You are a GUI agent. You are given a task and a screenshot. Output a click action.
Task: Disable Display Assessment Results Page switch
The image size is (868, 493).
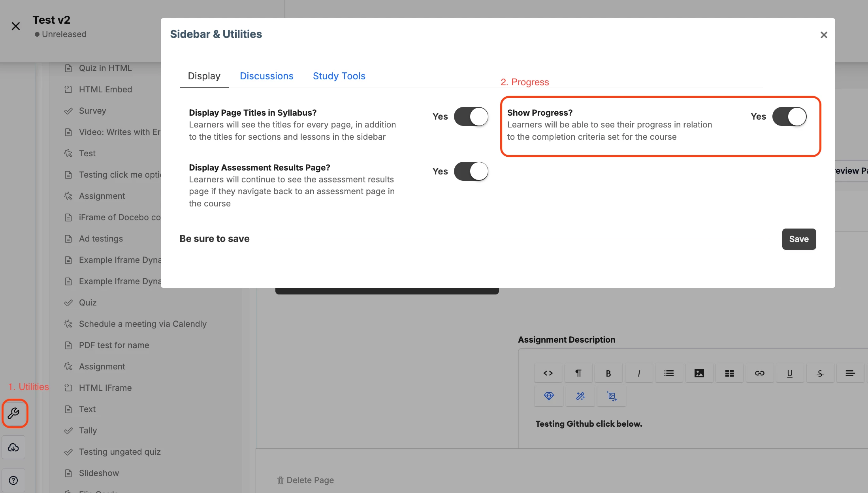point(471,171)
